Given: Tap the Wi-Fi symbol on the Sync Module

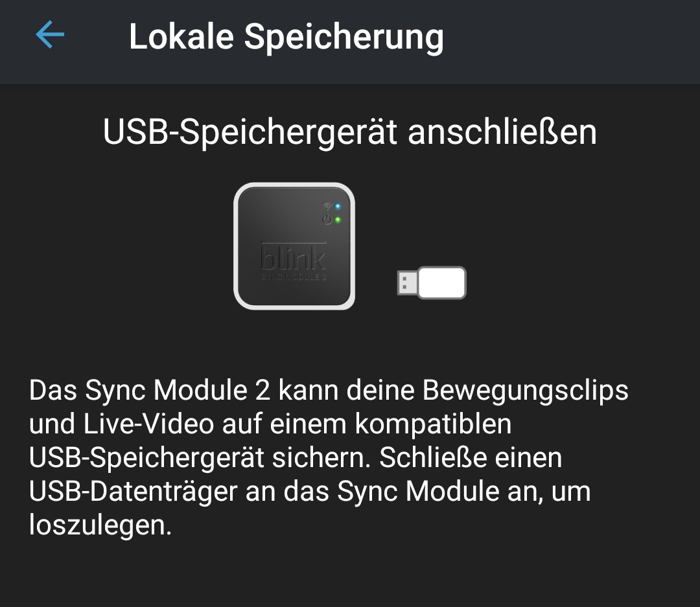Looking at the screenshot, I should coord(327,206).
